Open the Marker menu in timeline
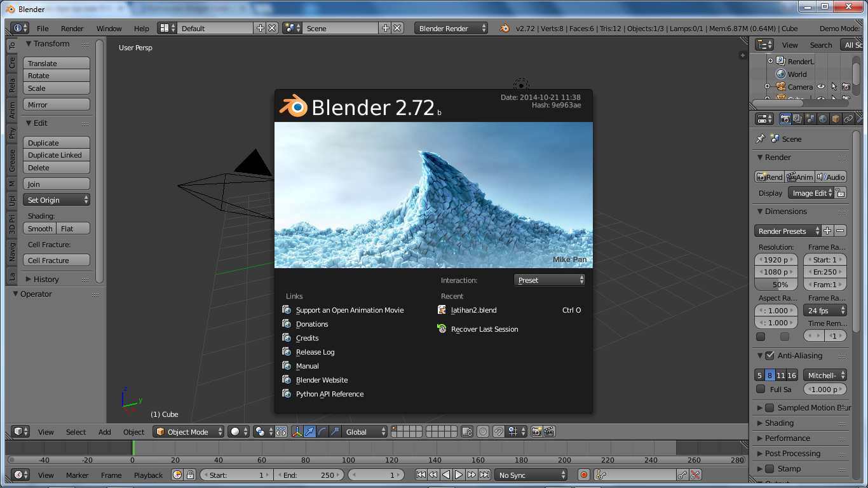 pos(78,475)
